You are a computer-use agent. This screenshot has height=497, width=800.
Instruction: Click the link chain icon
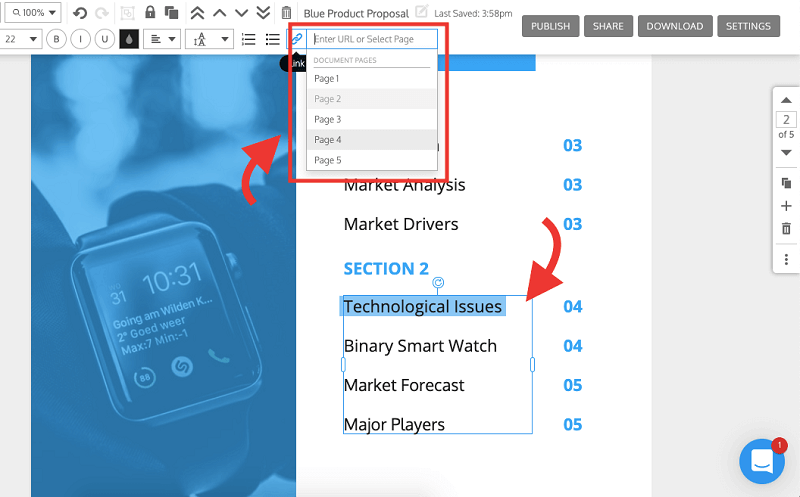click(x=297, y=39)
